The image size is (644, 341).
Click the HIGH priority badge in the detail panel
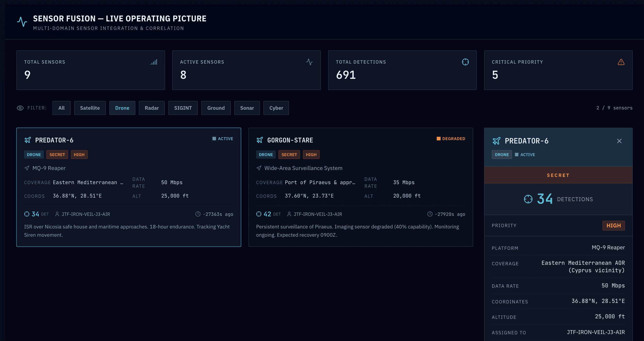tap(614, 225)
